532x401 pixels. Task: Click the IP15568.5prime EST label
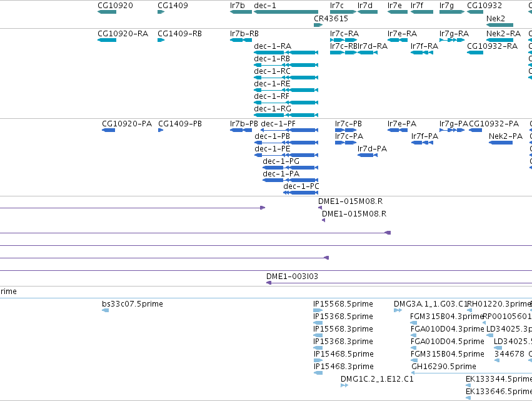(x=343, y=304)
